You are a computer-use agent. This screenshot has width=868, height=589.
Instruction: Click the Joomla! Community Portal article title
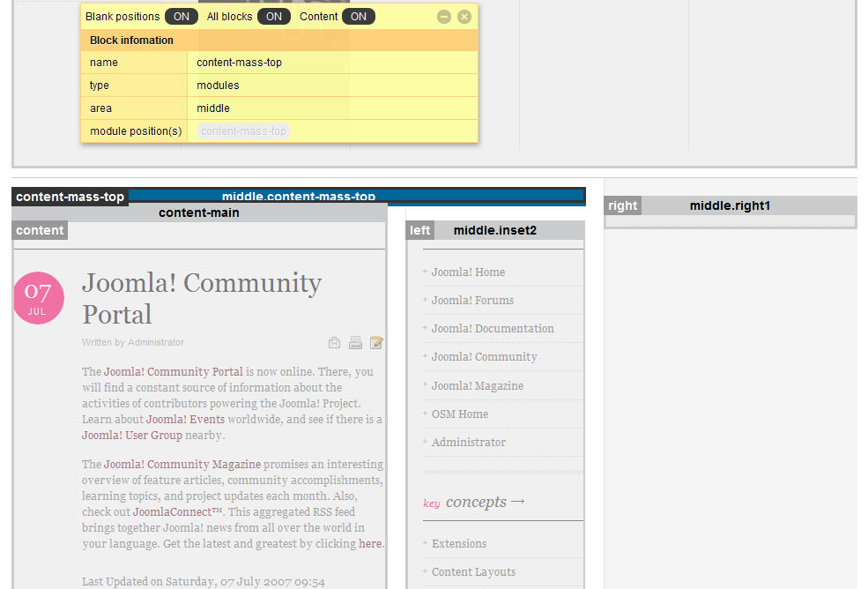point(202,299)
